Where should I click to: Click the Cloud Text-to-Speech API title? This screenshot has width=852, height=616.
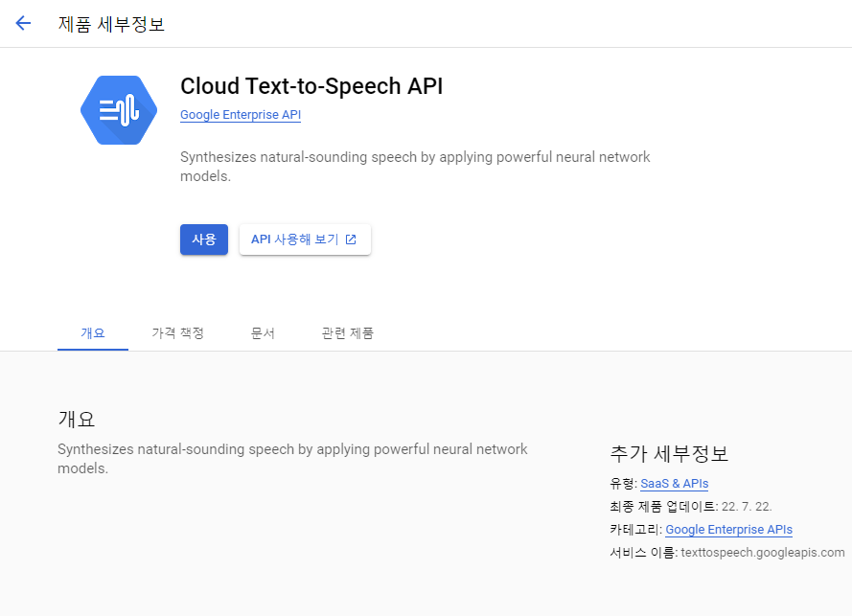coord(311,86)
